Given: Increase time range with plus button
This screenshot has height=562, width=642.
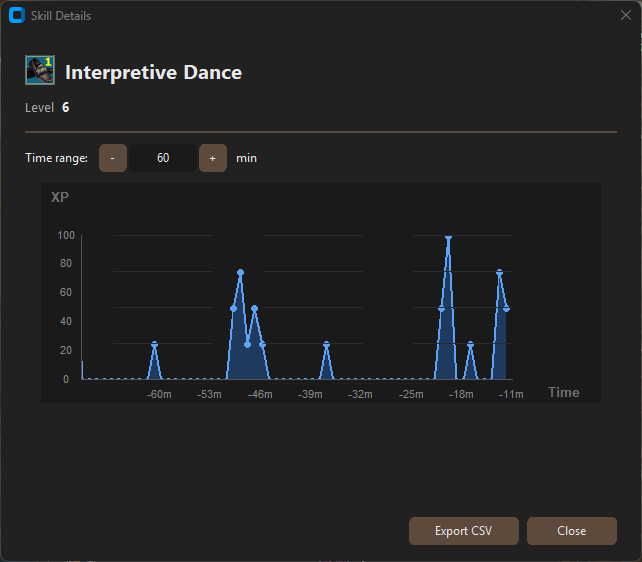Looking at the screenshot, I should tap(212, 158).
